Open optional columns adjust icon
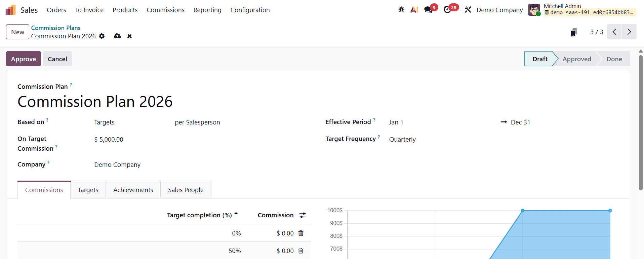 (x=303, y=215)
